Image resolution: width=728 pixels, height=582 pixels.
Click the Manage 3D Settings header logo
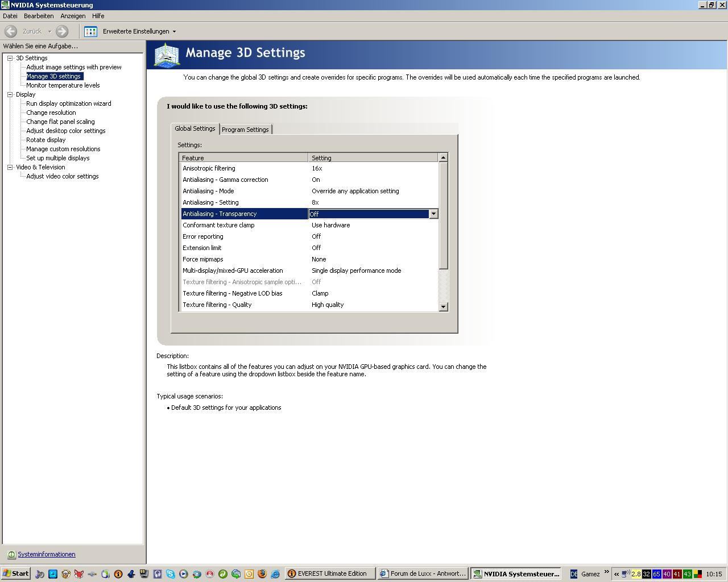(x=167, y=55)
